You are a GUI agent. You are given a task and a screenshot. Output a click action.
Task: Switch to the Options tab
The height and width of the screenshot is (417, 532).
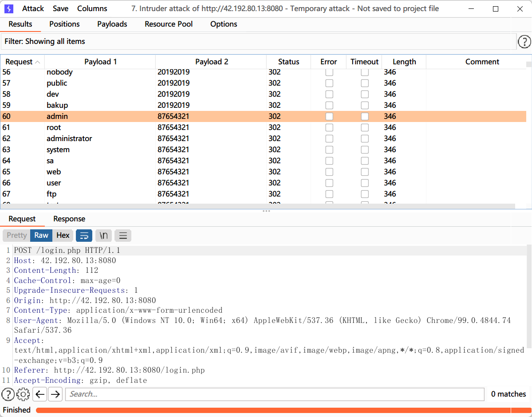[224, 24]
